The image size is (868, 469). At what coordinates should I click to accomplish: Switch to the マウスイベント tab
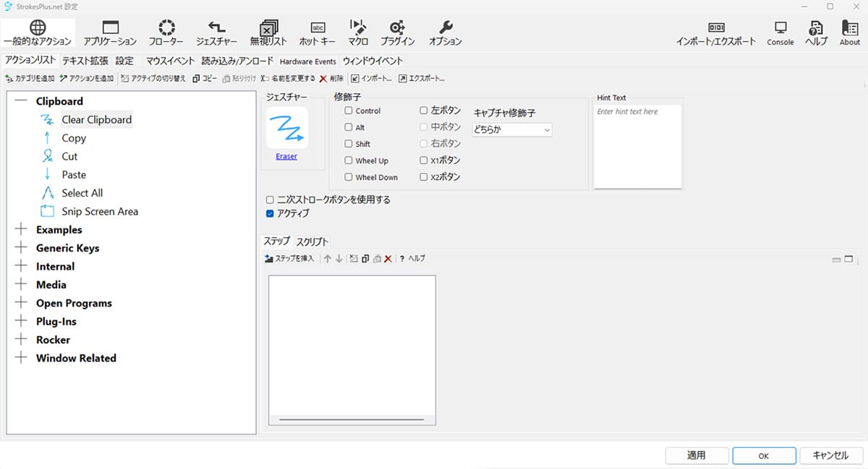pos(170,61)
